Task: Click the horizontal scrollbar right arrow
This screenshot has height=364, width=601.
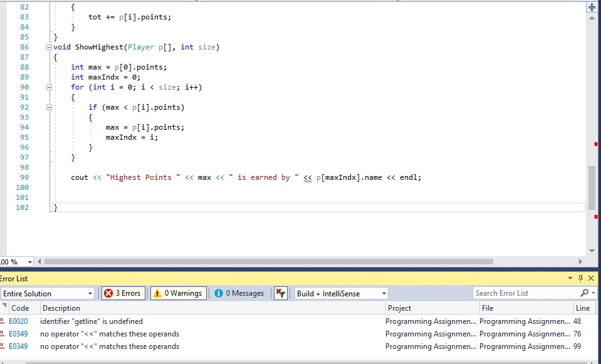Action: tap(580, 262)
